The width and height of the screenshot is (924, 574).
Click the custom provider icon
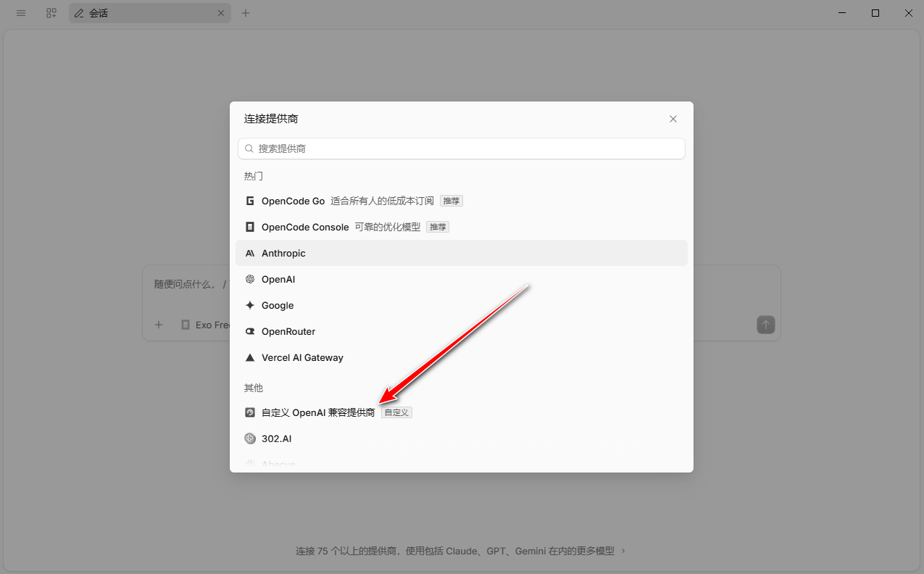pos(250,412)
